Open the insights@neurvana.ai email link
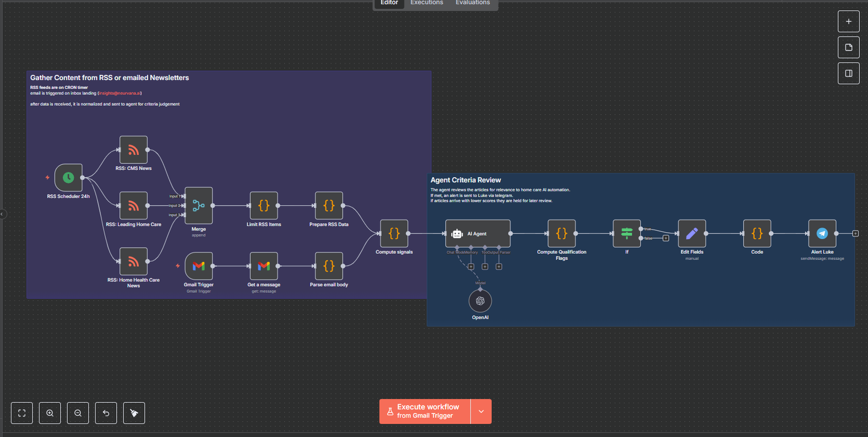This screenshot has height=437, width=868. (120, 93)
